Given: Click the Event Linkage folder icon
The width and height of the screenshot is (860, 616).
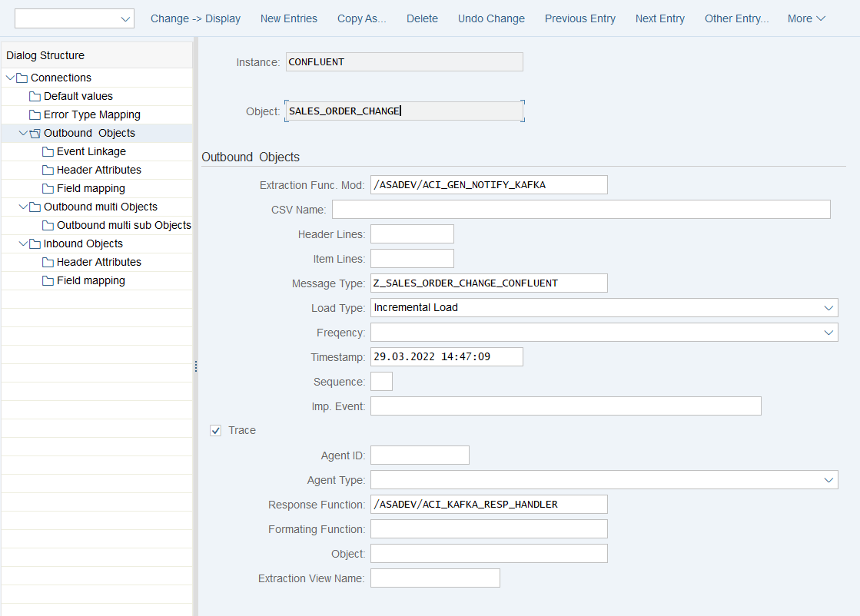Looking at the screenshot, I should (48, 152).
